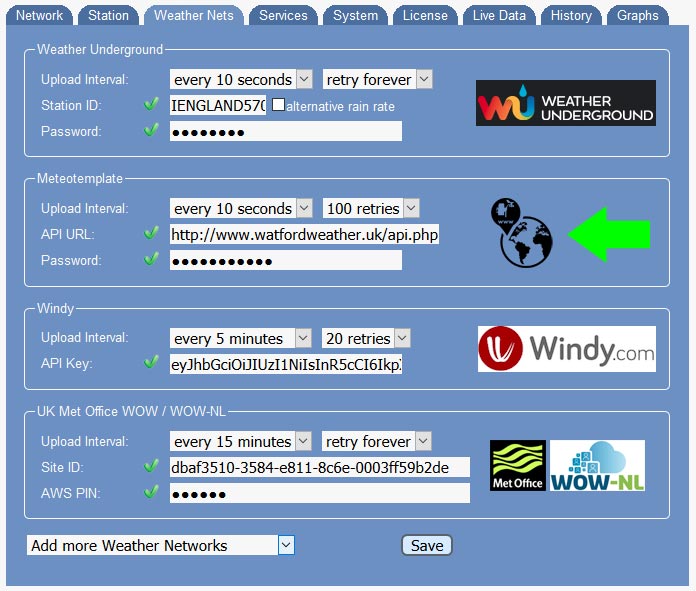Viewport: 696px width, 591px height.
Task: Click the Save button
Action: click(427, 545)
